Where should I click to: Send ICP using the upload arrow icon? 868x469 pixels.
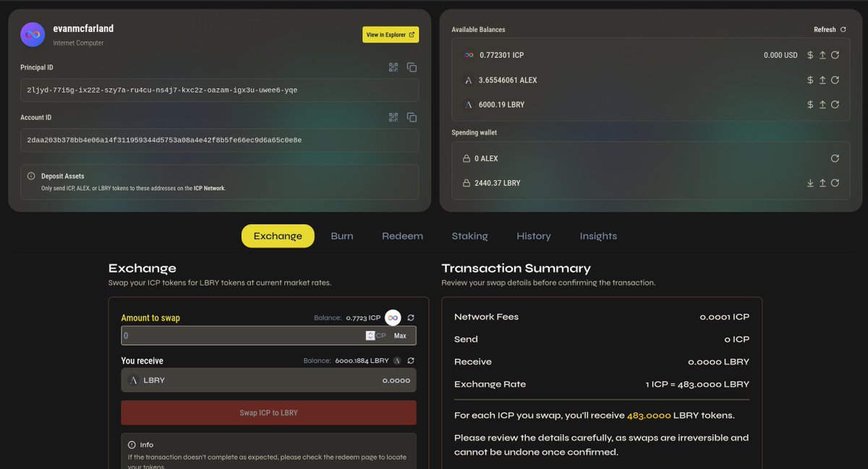point(822,55)
